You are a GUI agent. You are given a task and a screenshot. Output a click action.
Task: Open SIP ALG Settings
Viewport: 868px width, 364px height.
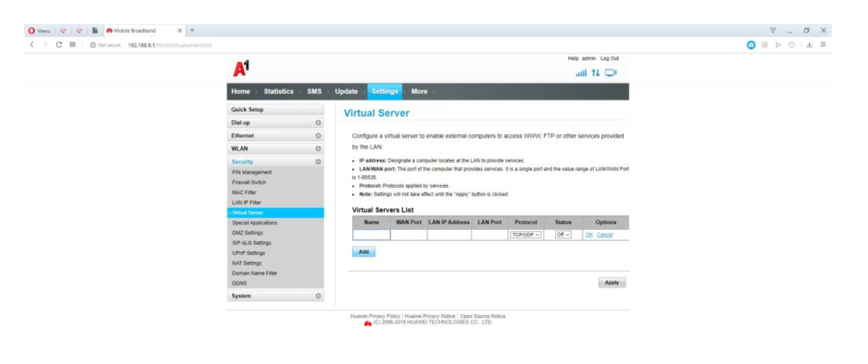pyautogui.click(x=251, y=243)
